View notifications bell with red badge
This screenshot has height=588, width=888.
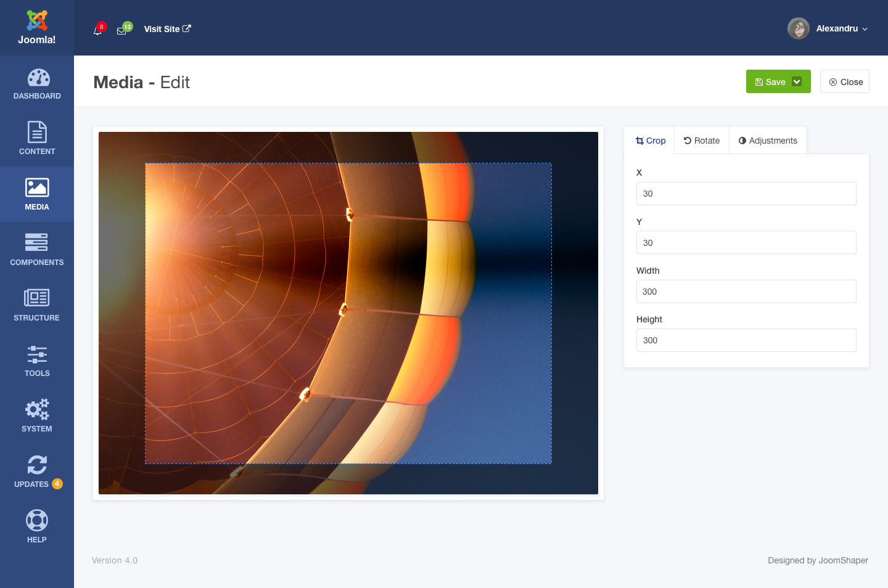pyautogui.click(x=98, y=30)
